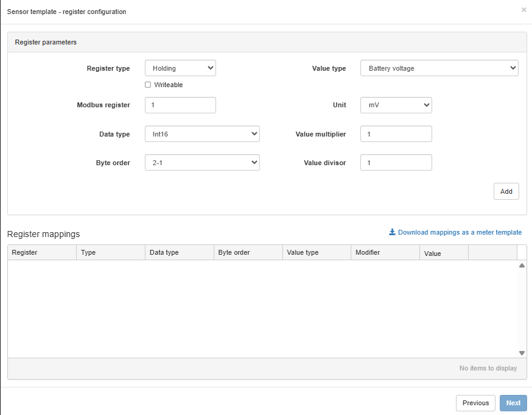532x415 pixels.
Task: Click the Previous button
Action: tap(475, 403)
